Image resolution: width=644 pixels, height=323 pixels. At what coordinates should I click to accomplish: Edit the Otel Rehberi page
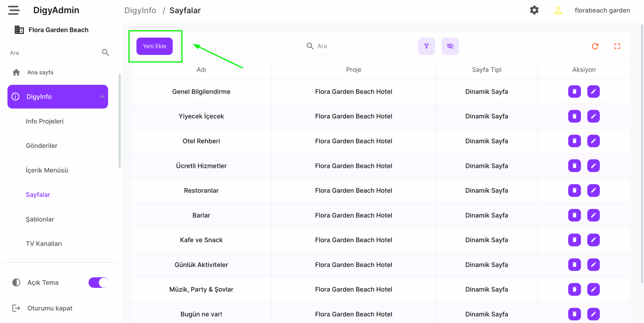coord(593,141)
